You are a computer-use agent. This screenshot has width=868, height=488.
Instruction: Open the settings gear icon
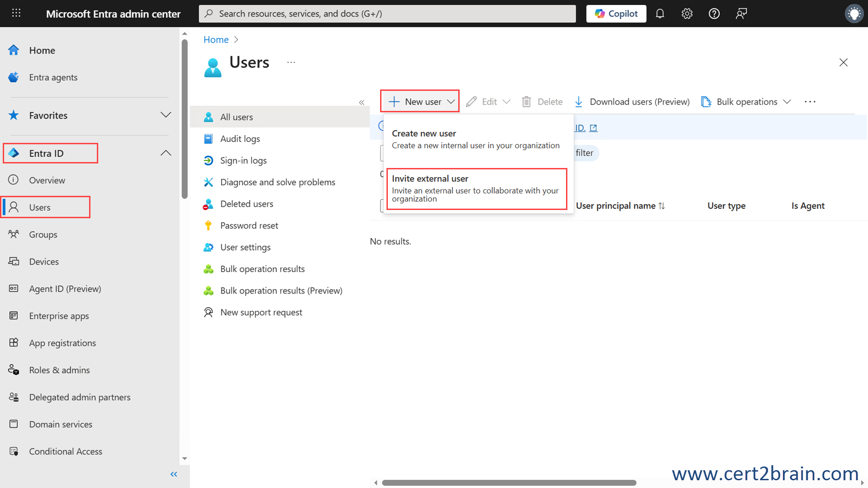point(687,14)
